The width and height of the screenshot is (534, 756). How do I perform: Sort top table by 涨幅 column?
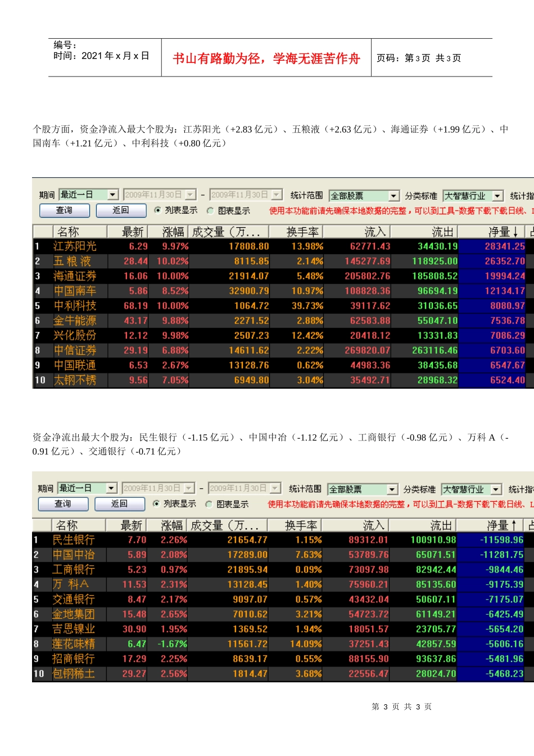tap(168, 232)
